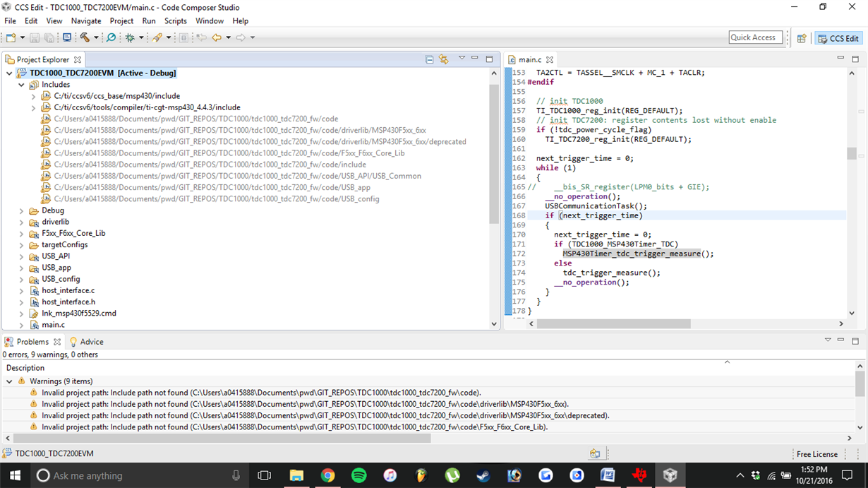Image resolution: width=868 pixels, height=488 pixels.
Task: Toggle Link with Editor in Project Explorer
Action: tap(444, 60)
